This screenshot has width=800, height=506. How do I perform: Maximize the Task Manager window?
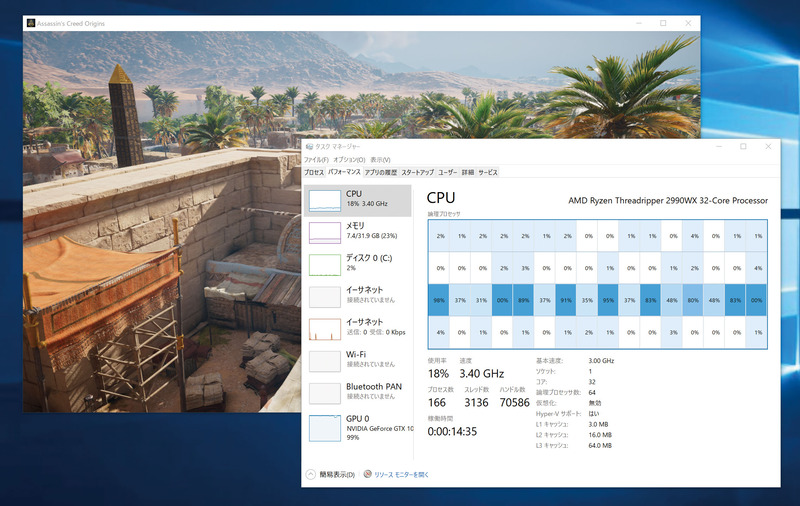point(743,146)
